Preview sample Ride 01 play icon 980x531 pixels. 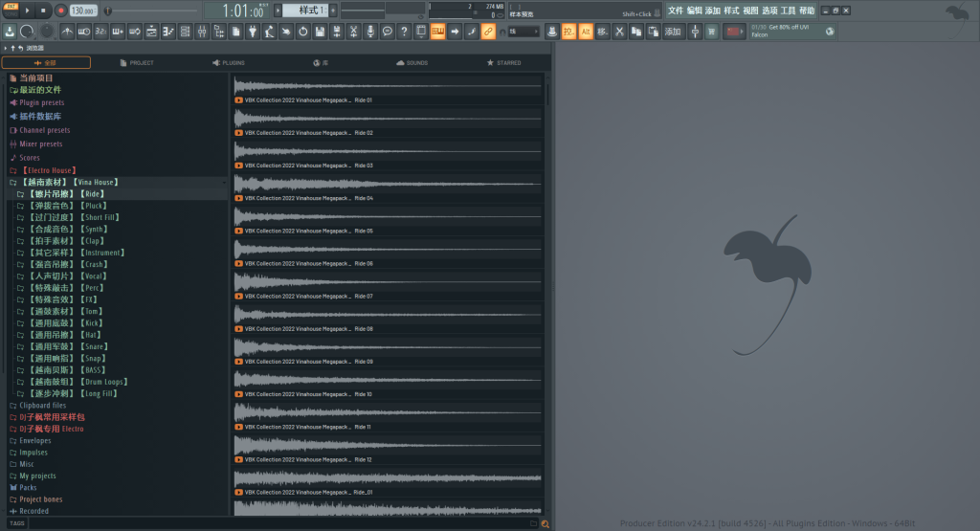tap(238, 100)
